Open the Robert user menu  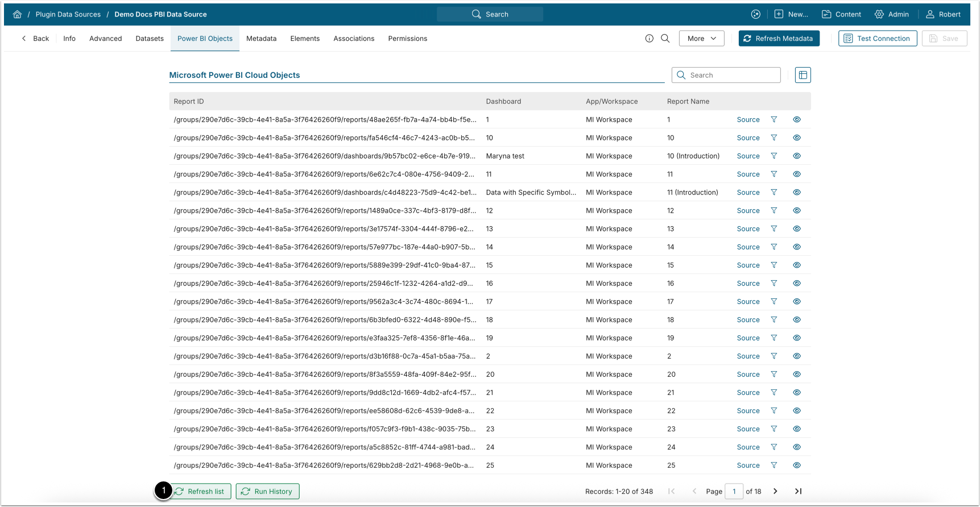(x=943, y=14)
